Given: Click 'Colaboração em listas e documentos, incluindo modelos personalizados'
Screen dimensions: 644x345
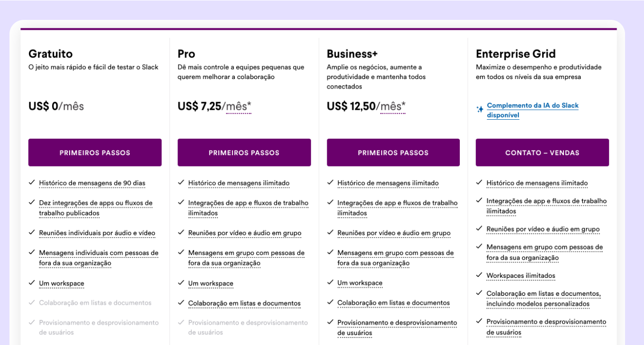Looking at the screenshot, I should [544, 299].
